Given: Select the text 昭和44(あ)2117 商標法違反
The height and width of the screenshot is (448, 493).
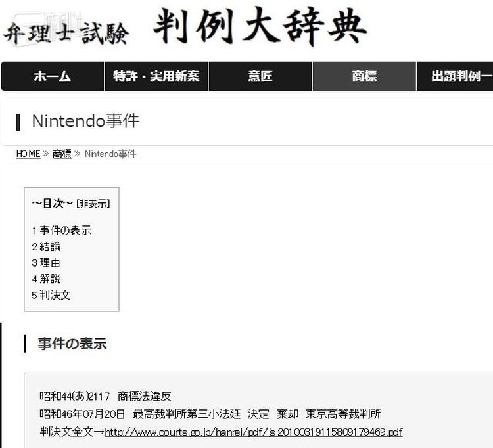Looking at the screenshot, I should 105,397.
